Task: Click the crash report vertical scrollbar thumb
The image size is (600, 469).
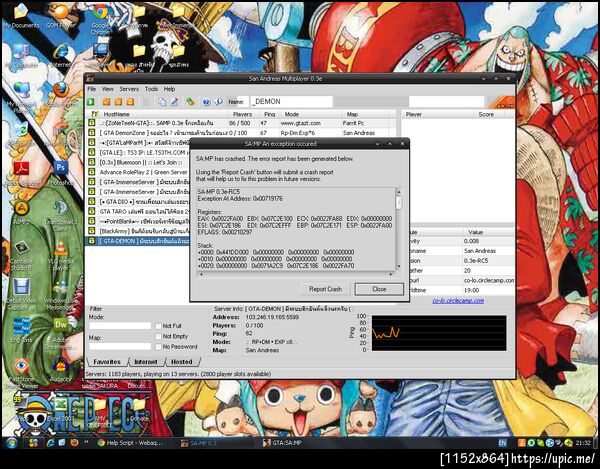Action: (399, 203)
